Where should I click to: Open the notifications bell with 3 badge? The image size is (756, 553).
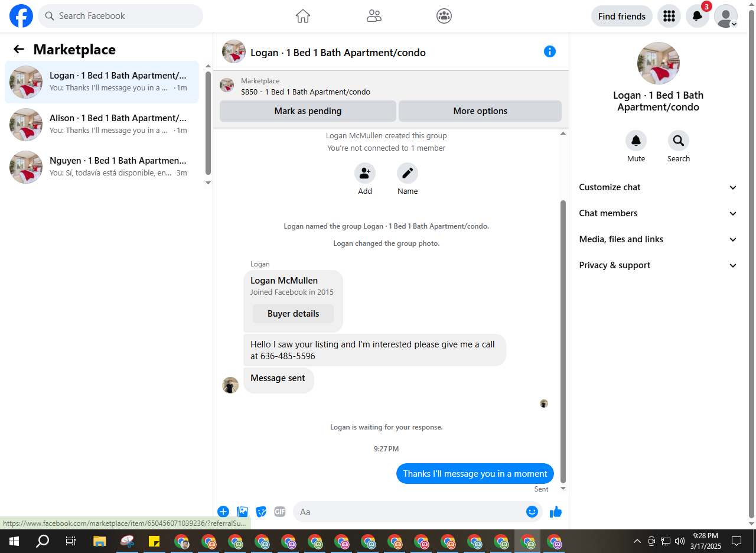point(698,16)
